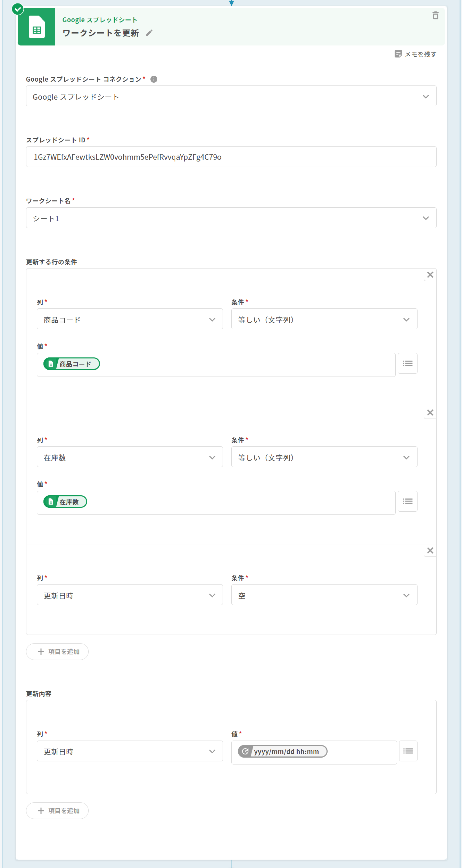Image resolution: width=462 pixels, height=868 pixels.
Task: Open the 在庫数 column dropdown
Action: click(x=129, y=457)
